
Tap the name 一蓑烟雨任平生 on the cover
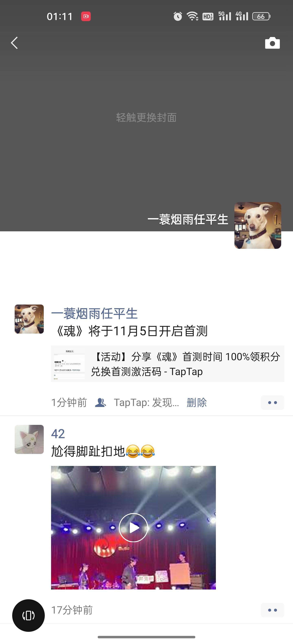point(188,220)
